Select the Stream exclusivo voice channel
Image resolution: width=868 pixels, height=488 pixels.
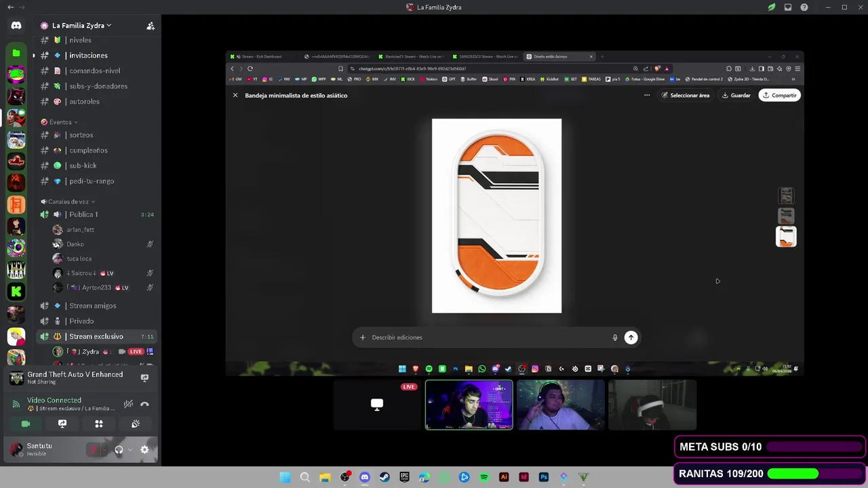tap(97, 336)
